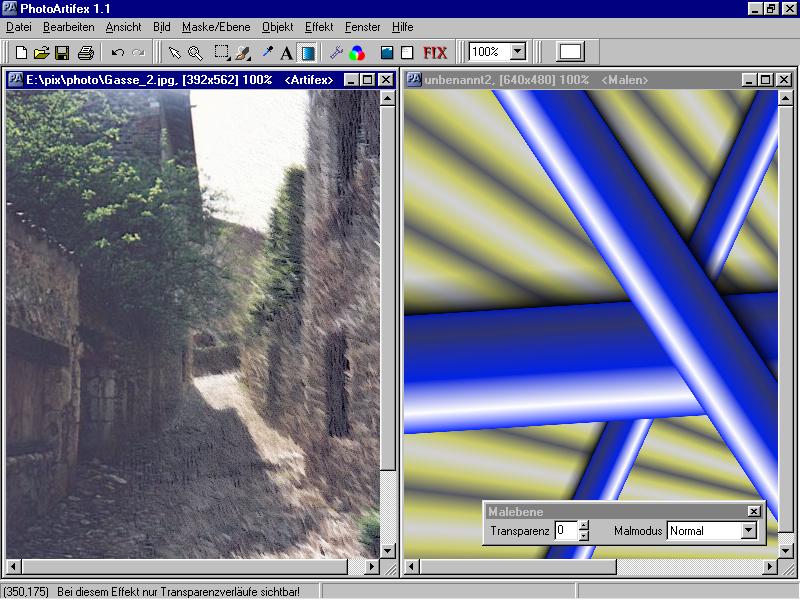800x600 pixels.
Task: Click scroll up arrow in Gasse_2.jpg window
Action: tap(388, 97)
